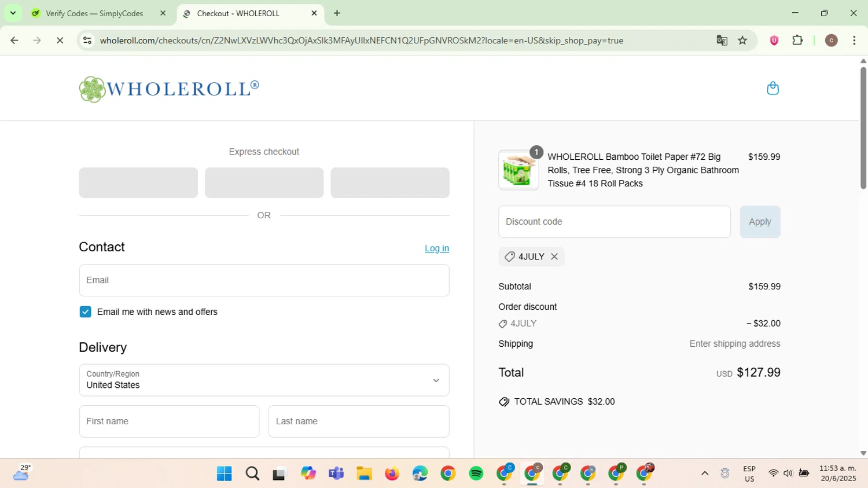Open the weather widget
This screenshot has width=868, height=488.
click(22, 473)
